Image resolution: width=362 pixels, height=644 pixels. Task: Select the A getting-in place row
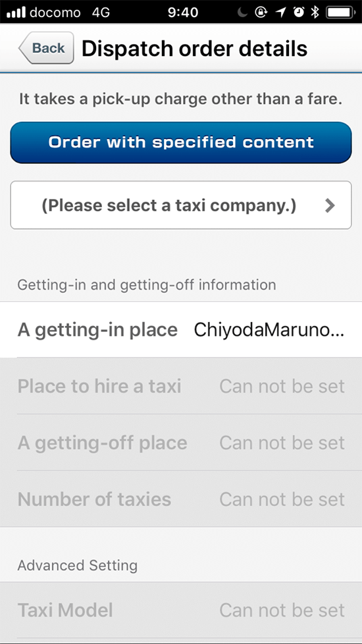181,329
